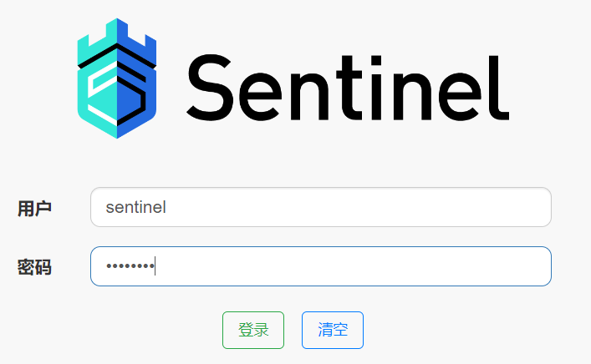591x364 pixels.
Task: Place the cursor at the end of the password dots
Action: tap(156, 267)
